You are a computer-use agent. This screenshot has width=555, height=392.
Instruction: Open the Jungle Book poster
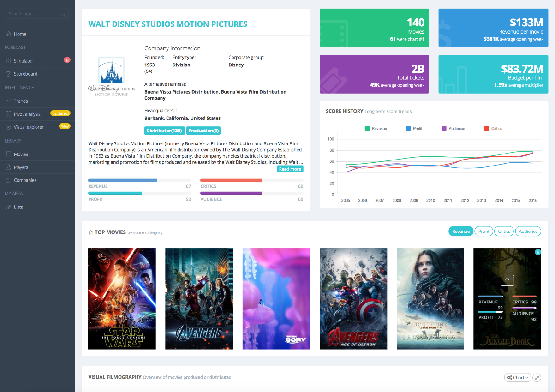pyautogui.click(x=507, y=299)
